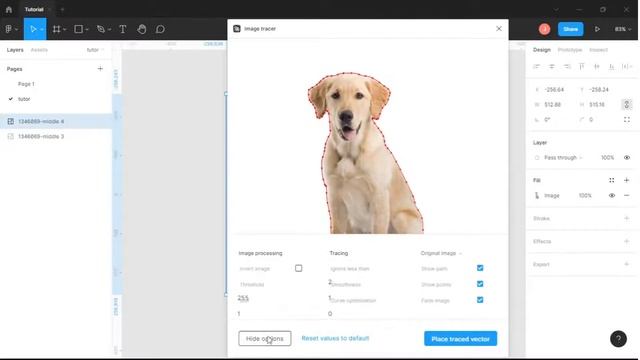Viewport: 640px width, 360px height.
Task: Select the Comment tool
Action: pos(160,29)
